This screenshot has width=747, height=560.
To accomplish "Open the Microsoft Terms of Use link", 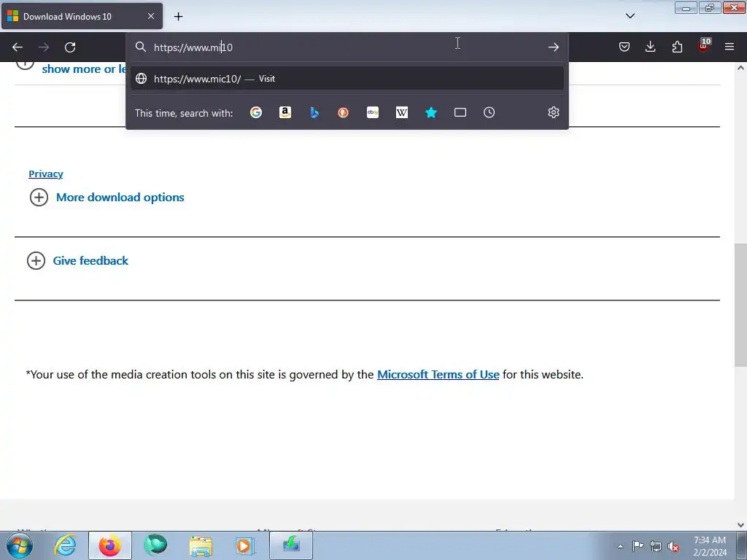I will [x=438, y=375].
